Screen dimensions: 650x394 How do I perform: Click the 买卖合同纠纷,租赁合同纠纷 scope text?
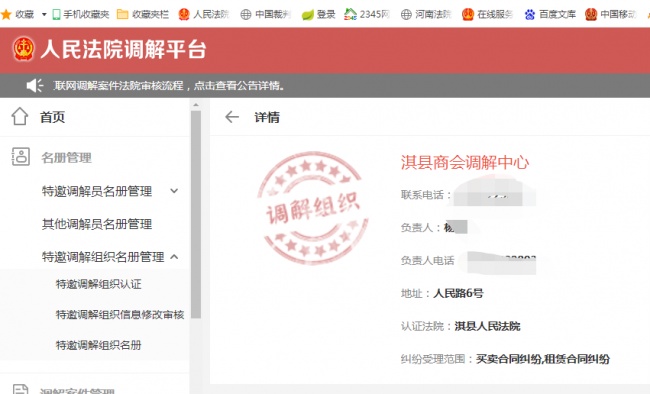(x=543, y=359)
